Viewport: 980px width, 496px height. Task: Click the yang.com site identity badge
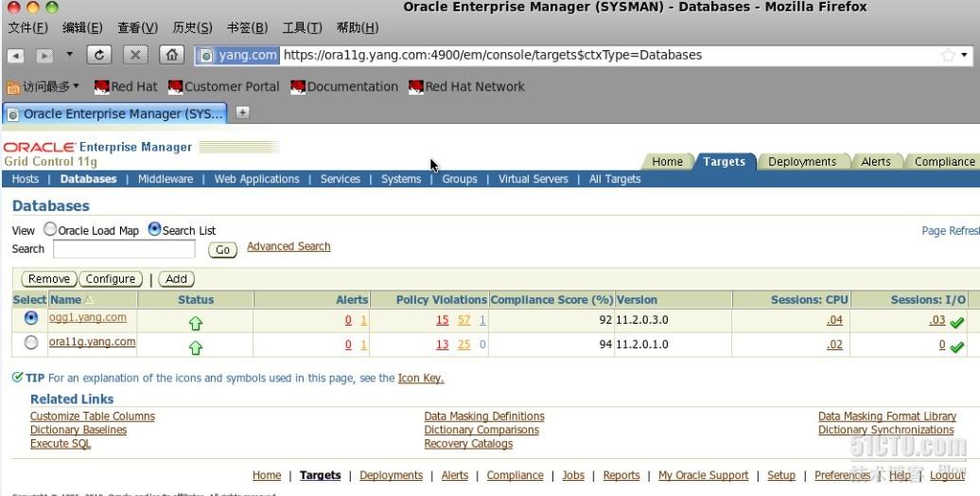[238, 55]
